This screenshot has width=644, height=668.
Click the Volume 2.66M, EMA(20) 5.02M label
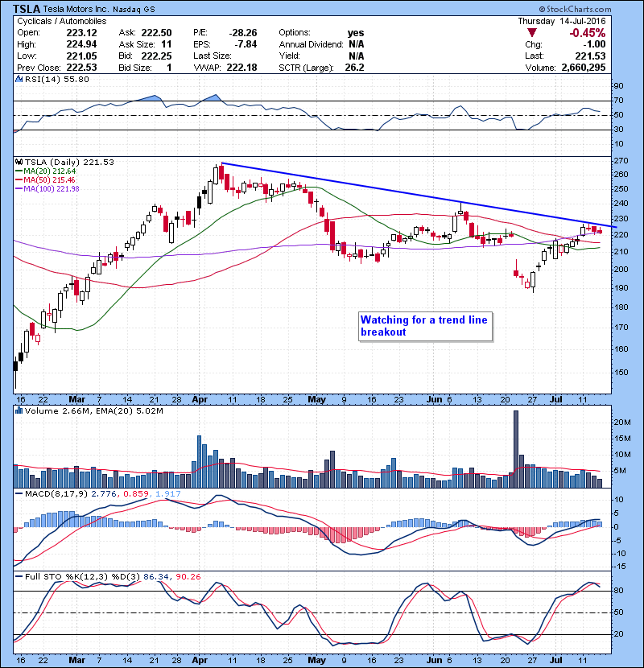pyautogui.click(x=93, y=411)
